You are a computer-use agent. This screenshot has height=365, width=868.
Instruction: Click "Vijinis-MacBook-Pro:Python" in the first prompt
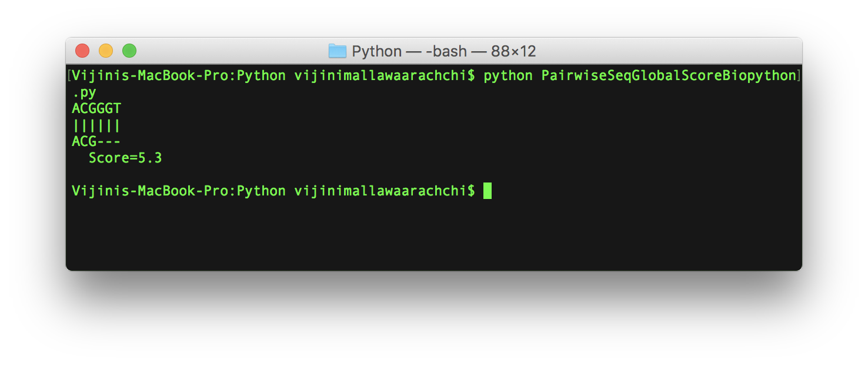tap(179, 75)
